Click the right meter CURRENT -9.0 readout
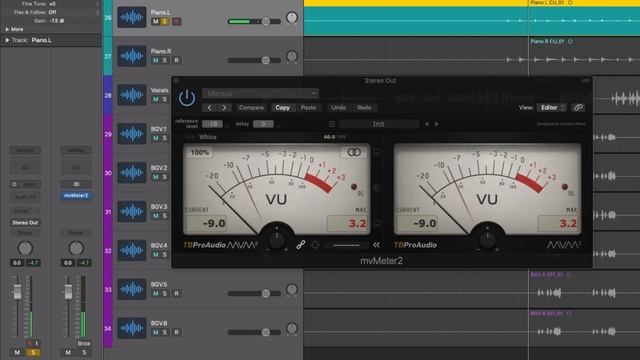This screenshot has height=360, width=640. (416, 224)
